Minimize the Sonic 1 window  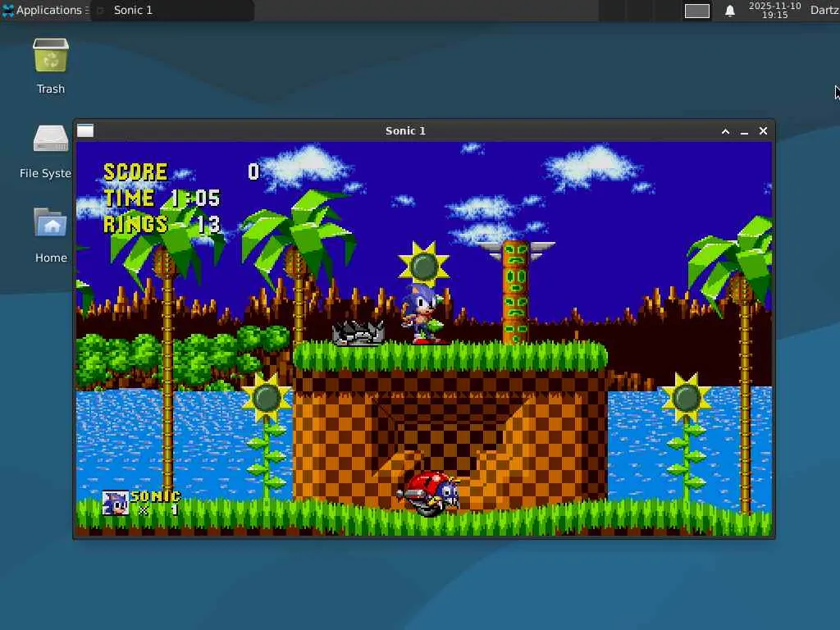(744, 131)
